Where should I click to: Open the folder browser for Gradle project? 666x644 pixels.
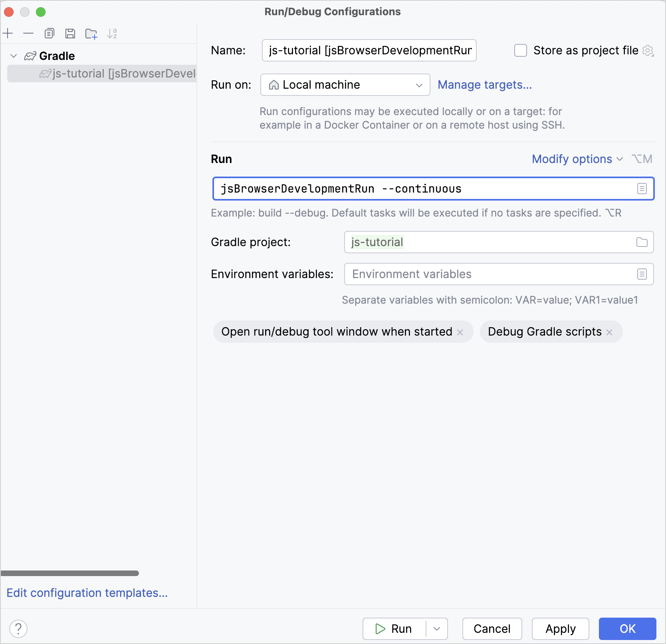(642, 242)
